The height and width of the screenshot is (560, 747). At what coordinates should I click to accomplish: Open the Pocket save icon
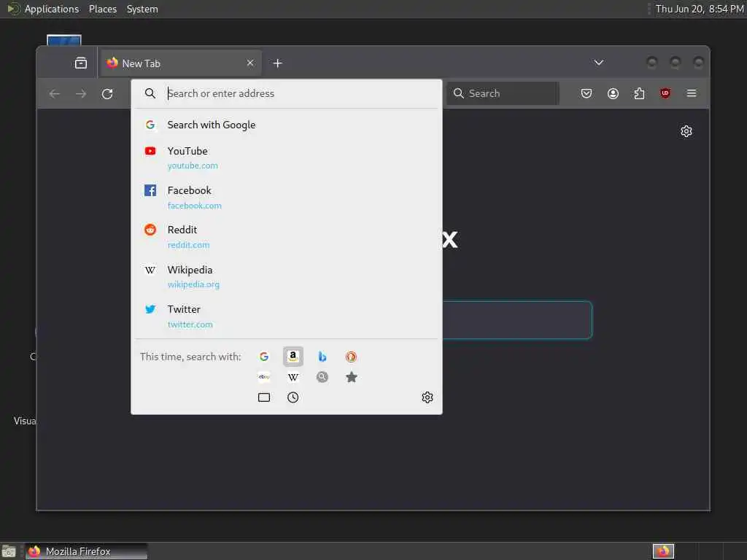[587, 93]
